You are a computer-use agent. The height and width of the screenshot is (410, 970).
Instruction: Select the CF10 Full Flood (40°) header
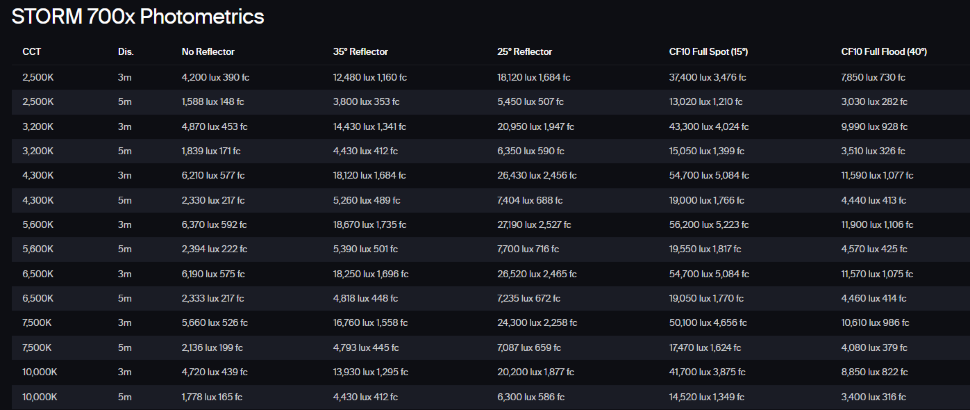click(x=884, y=52)
